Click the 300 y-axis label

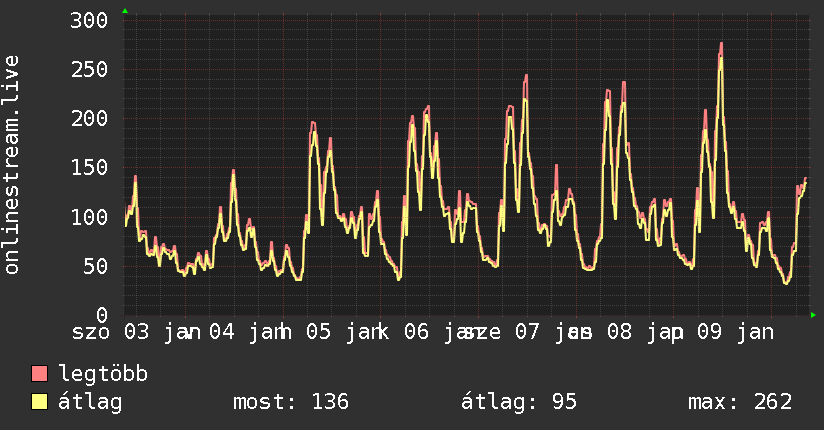click(89, 21)
